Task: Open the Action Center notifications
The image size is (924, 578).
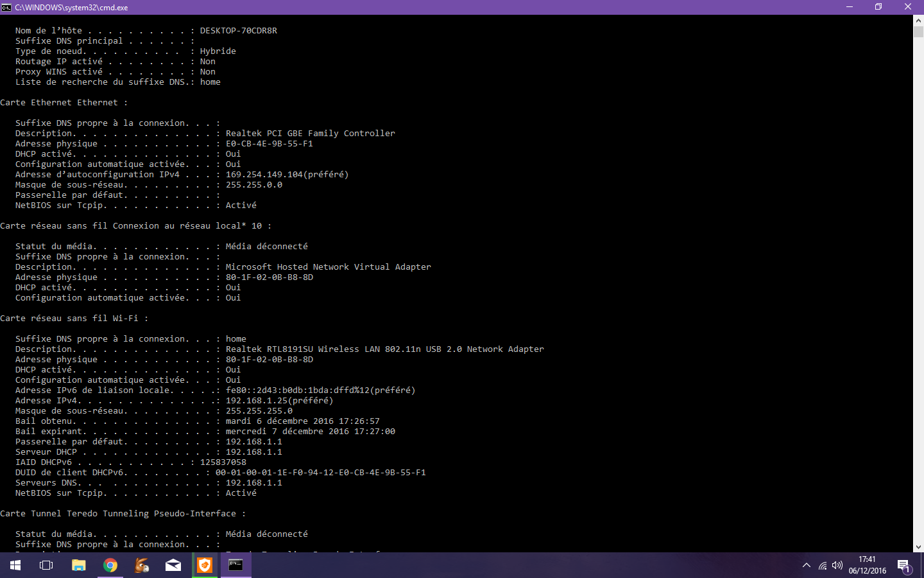Action: point(904,566)
